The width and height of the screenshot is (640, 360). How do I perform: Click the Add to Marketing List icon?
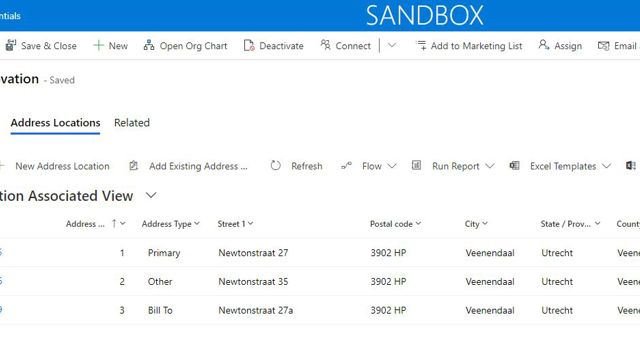click(421, 45)
